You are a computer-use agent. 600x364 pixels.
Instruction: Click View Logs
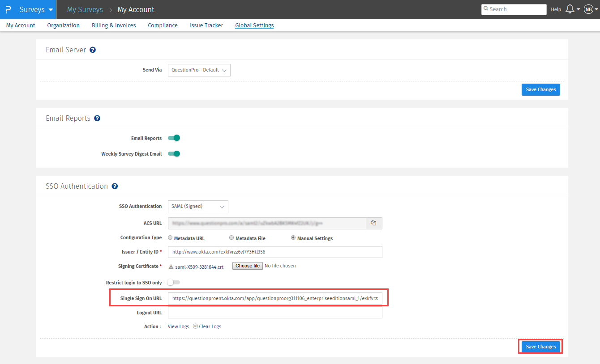tap(178, 326)
